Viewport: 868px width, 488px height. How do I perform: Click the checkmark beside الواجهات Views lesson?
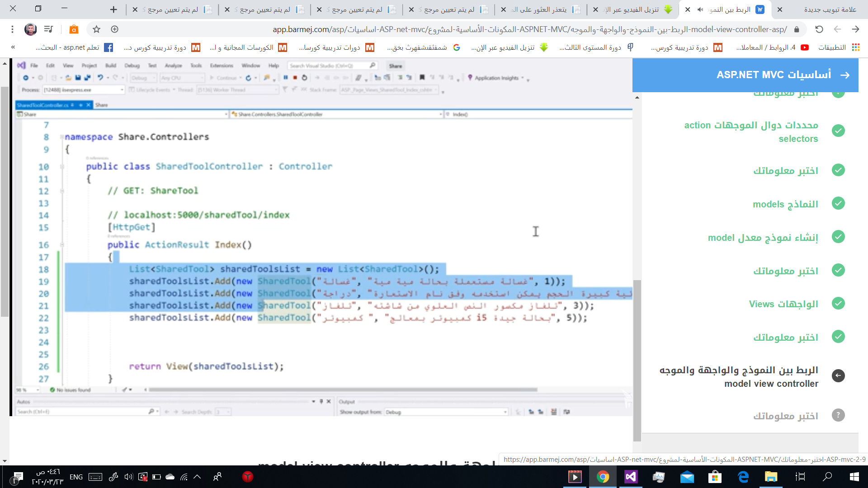coord(838,304)
